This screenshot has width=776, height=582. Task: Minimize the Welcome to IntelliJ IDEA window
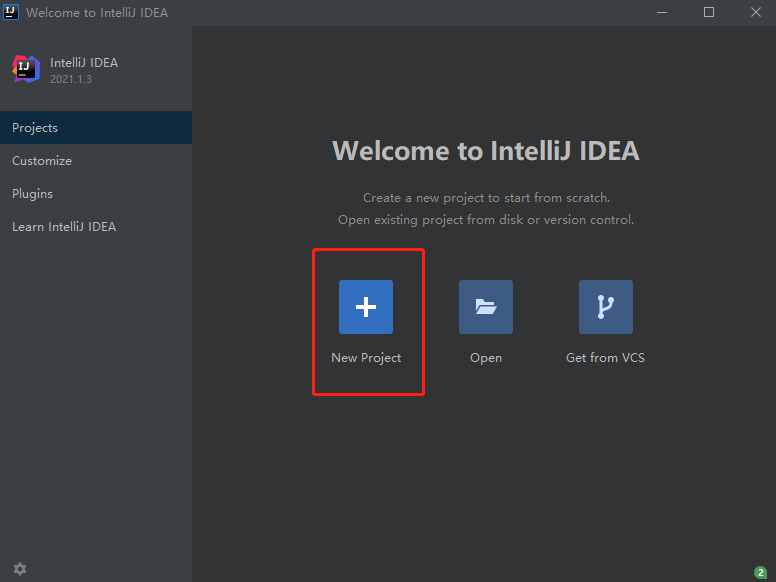pos(662,12)
